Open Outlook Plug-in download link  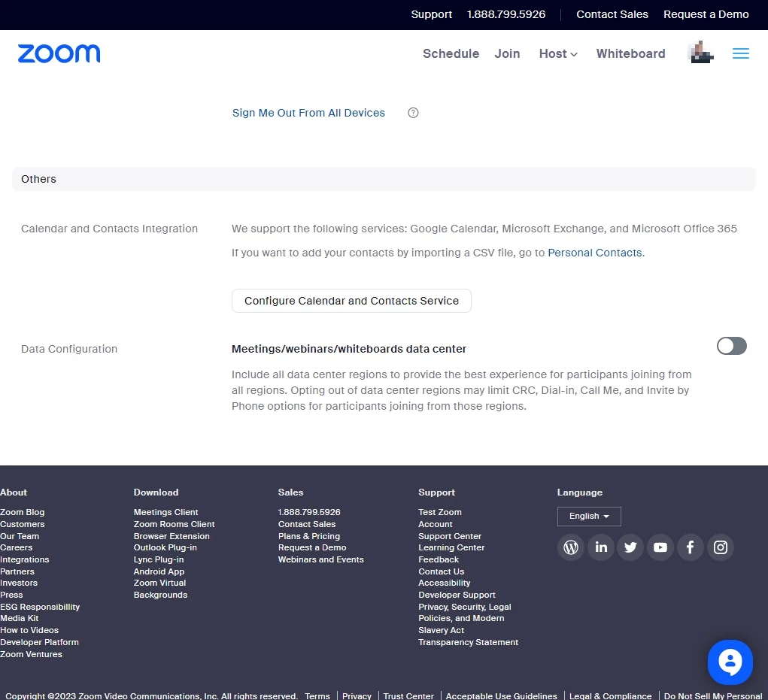165,547
